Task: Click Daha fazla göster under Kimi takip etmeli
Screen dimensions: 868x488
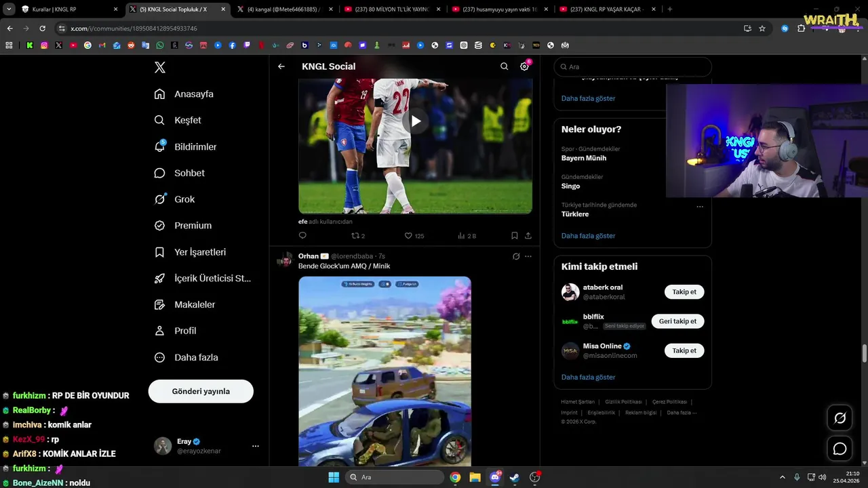Action: 588,377
